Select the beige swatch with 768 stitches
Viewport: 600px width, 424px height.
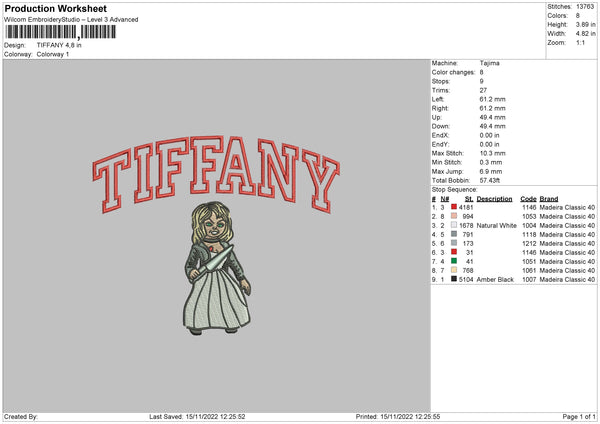(x=455, y=270)
